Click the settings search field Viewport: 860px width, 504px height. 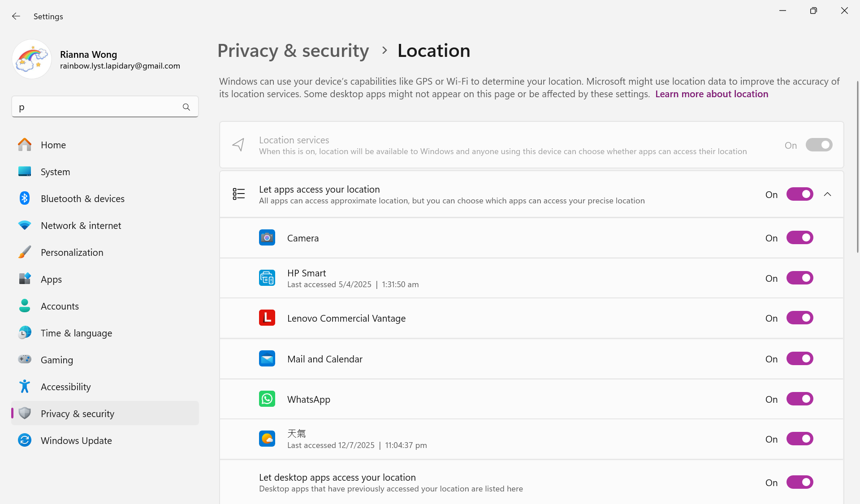tap(105, 107)
